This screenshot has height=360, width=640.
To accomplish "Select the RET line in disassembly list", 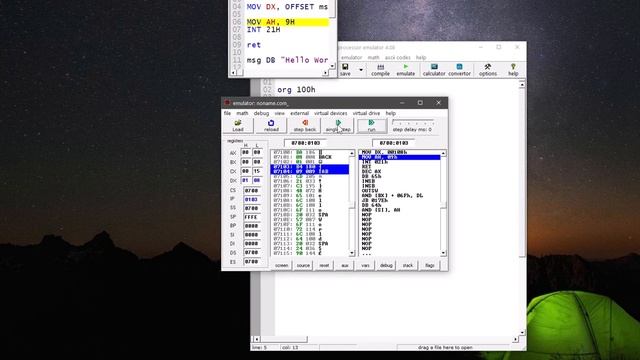I will tap(400, 167).
